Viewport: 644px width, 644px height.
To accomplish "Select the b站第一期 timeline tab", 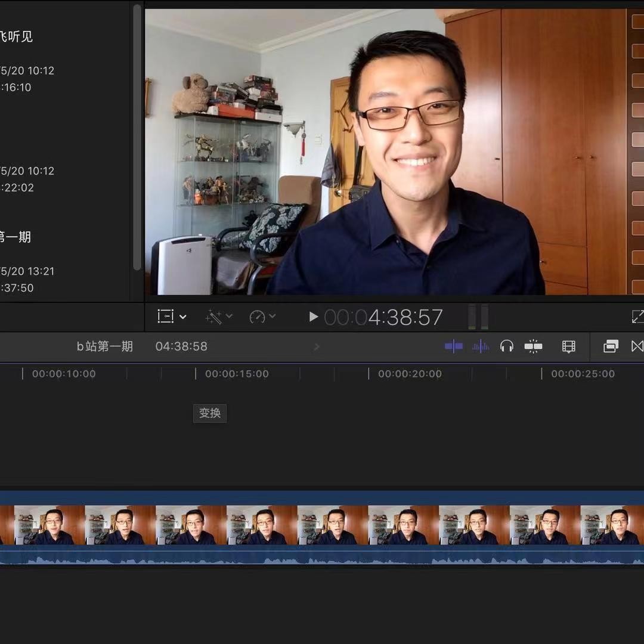I will 105,346.
